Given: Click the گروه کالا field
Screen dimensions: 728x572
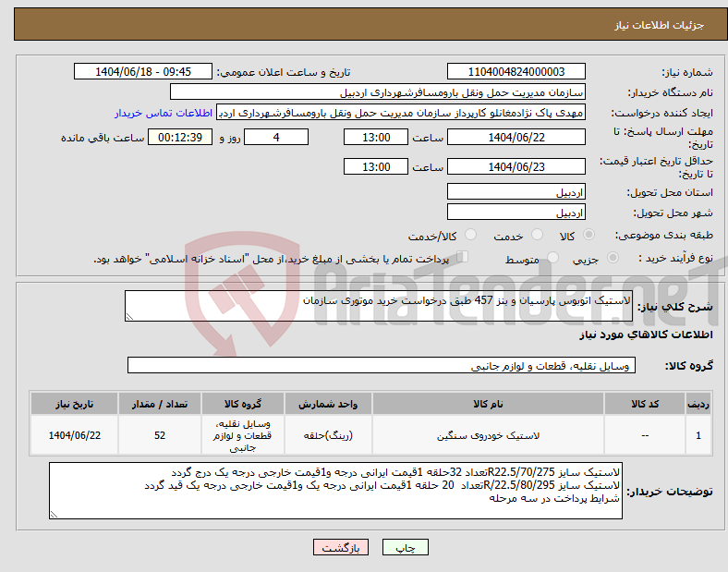Looking at the screenshot, I should [x=382, y=365].
